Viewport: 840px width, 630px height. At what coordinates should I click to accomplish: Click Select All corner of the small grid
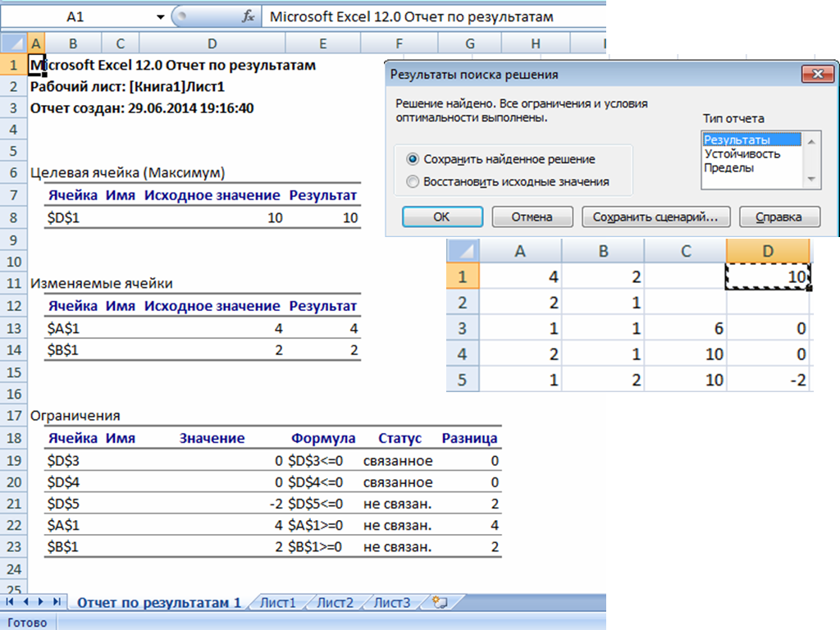(463, 251)
